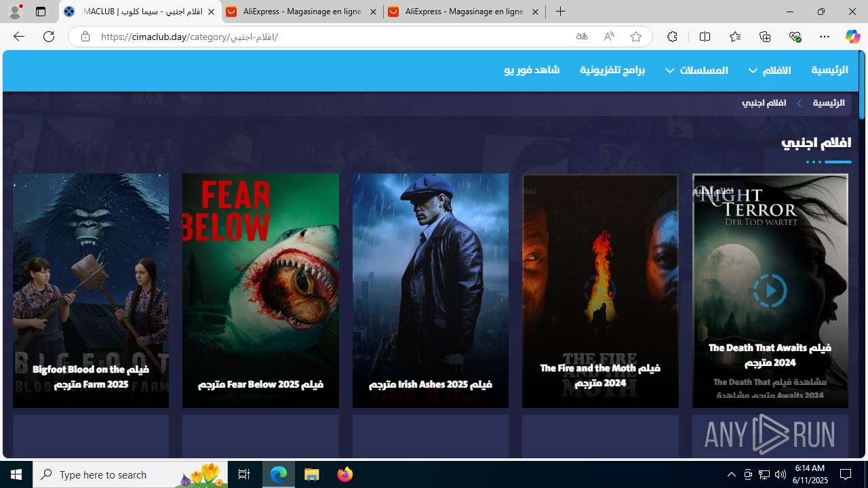Open Browser essentials icon

795,37
